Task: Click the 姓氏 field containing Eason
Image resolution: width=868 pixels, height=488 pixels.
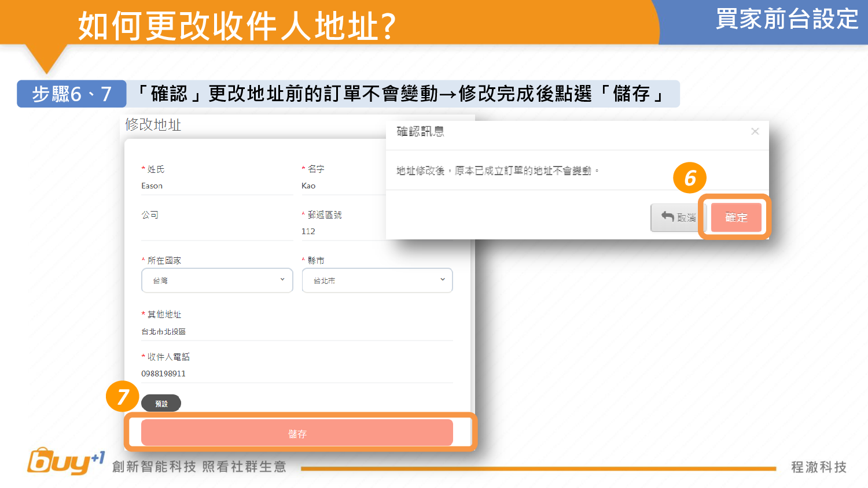Action: coord(217,186)
